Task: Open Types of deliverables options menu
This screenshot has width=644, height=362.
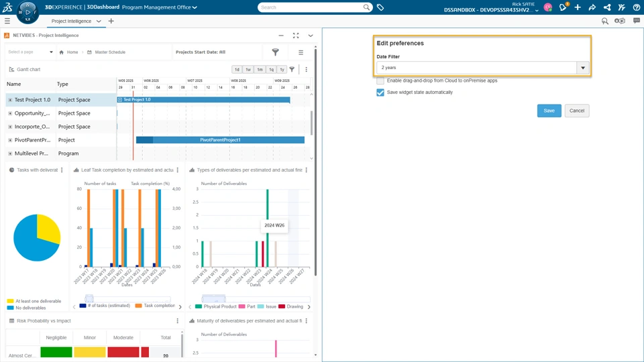Action: (x=307, y=170)
